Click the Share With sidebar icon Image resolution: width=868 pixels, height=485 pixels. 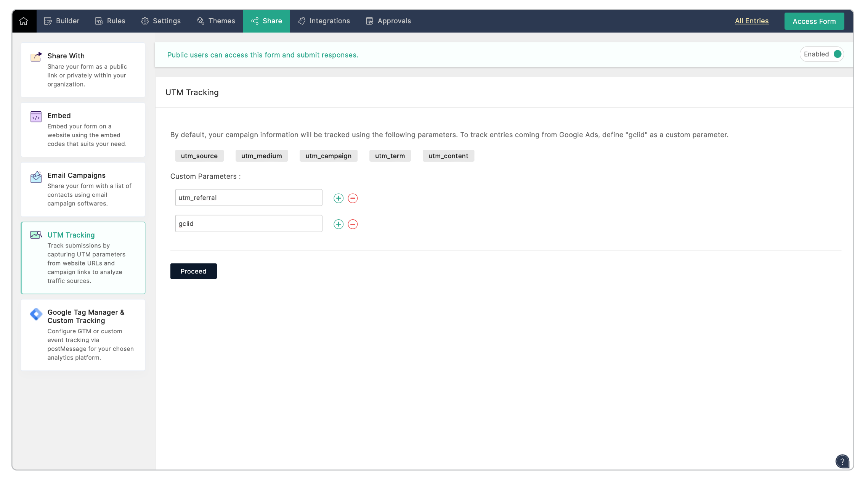(x=36, y=57)
